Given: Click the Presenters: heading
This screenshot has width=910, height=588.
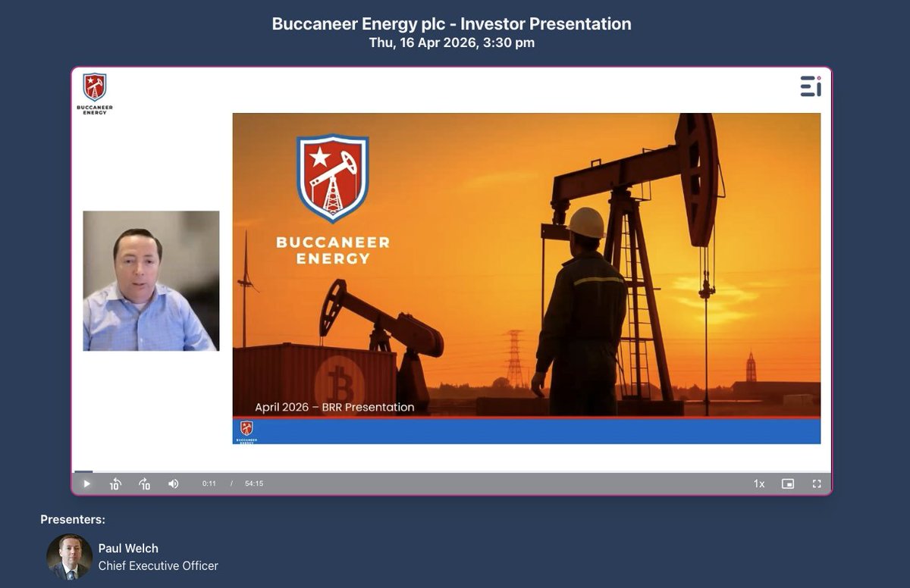Looking at the screenshot, I should point(73,519).
